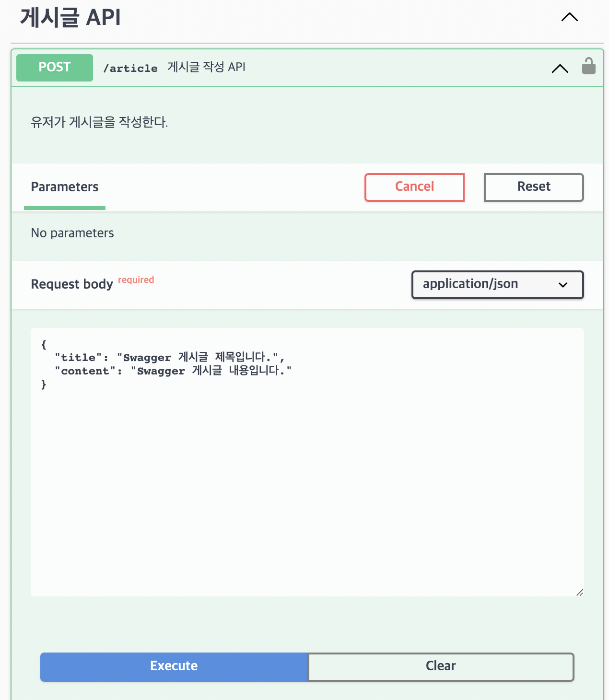Click the red 'required' marker

pyautogui.click(x=136, y=280)
